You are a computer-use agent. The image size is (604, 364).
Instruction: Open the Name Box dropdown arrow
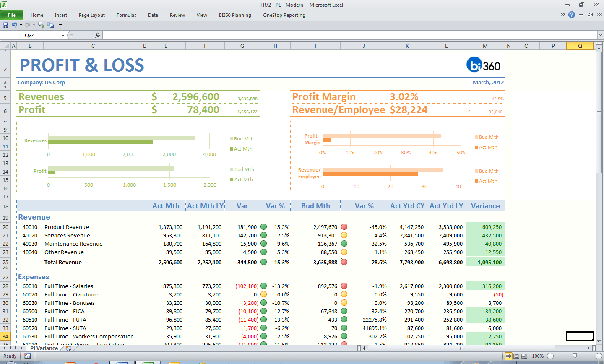tap(63, 35)
